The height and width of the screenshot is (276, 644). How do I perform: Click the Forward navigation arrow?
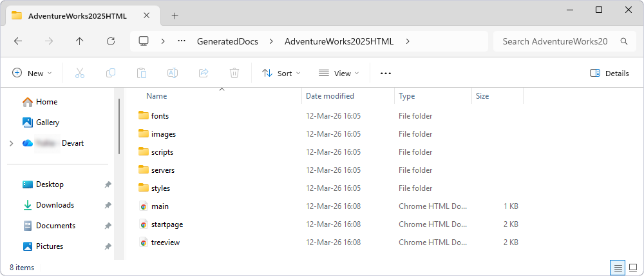pyautogui.click(x=49, y=41)
